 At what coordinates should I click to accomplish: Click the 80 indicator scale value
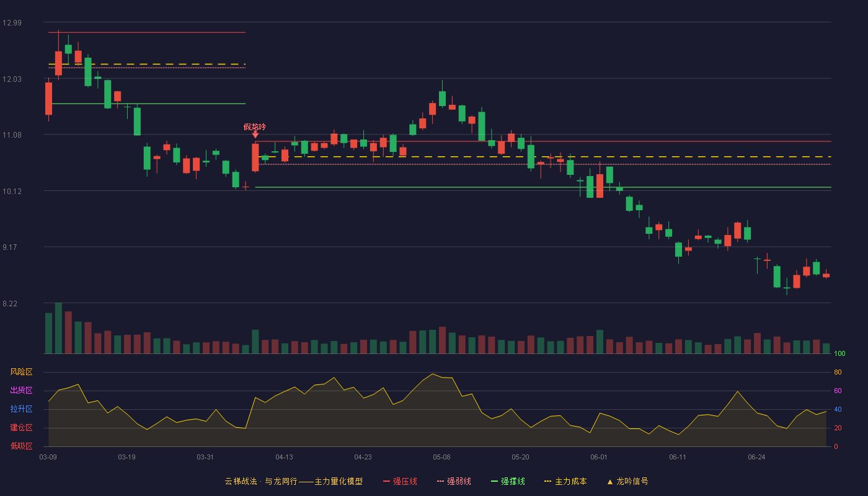tap(838, 372)
